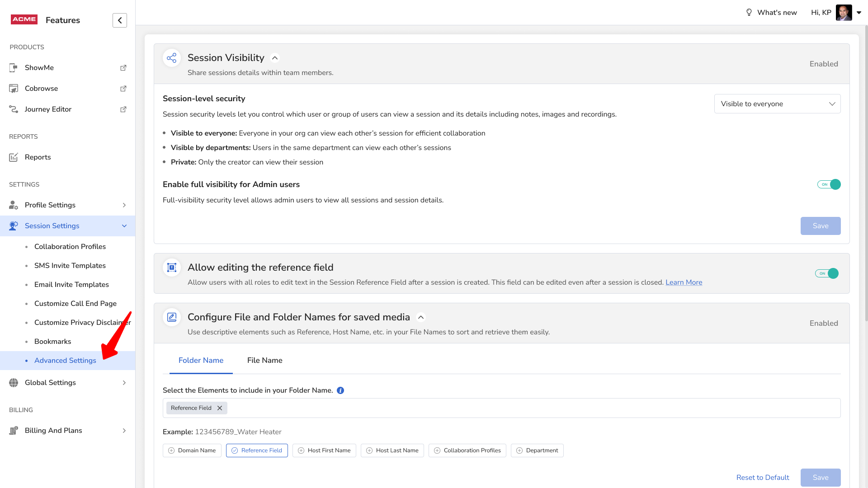The image size is (868, 488).
Task: Remove the Reference Field tag with X
Action: [x=220, y=408]
